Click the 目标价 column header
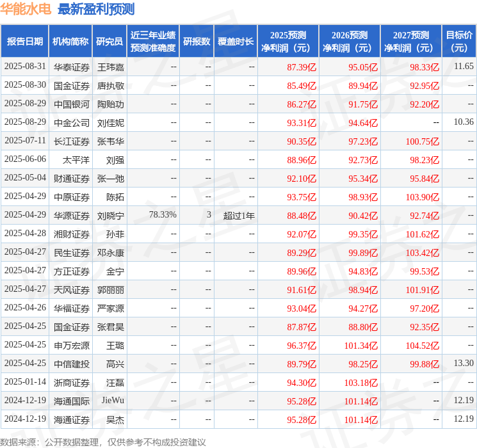Image resolution: width=477 pixels, height=448 pixels. (459, 41)
